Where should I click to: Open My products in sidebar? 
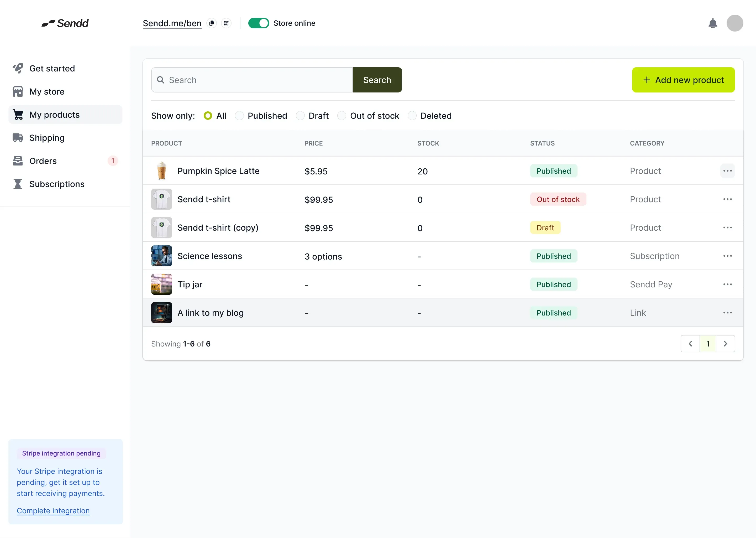pos(65,115)
